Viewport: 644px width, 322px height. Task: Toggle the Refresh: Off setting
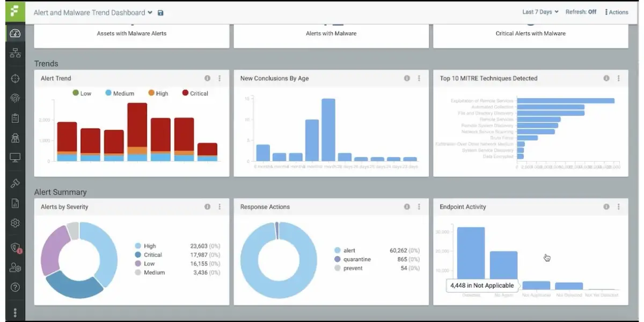(581, 12)
